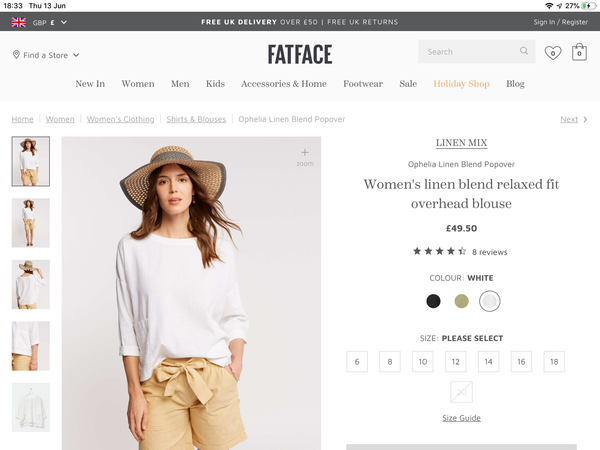Open the Sale menu

pos(408,84)
